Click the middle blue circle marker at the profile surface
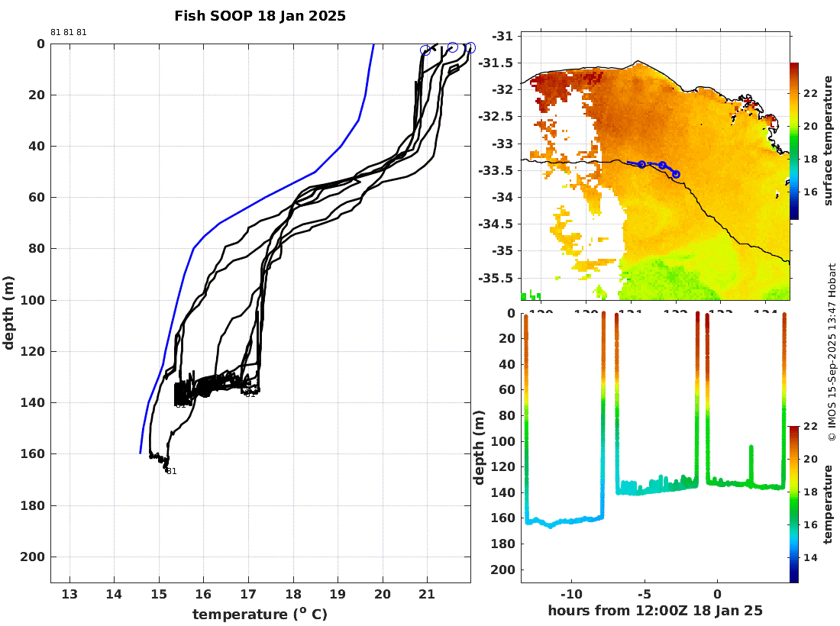Screen dimensions: 840x626 [x=453, y=47]
